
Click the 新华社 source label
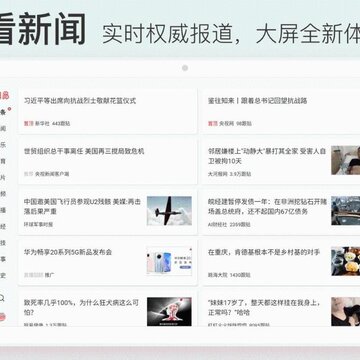(42, 124)
